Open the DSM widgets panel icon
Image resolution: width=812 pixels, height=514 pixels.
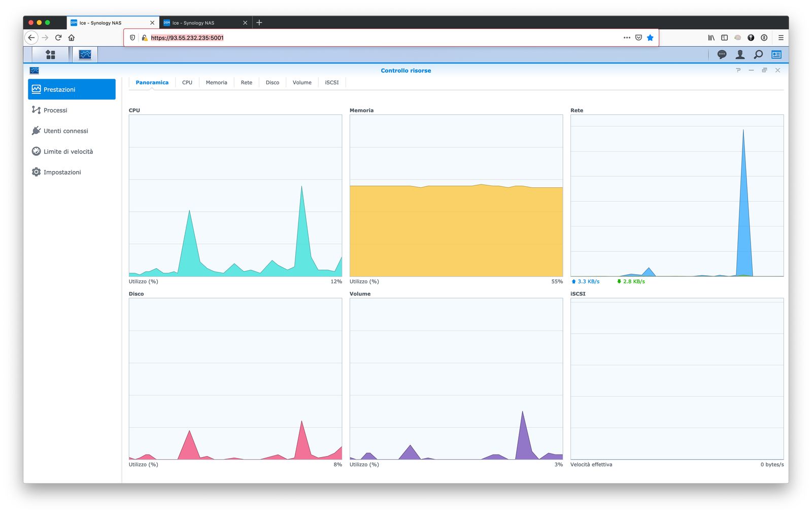pyautogui.click(x=776, y=54)
